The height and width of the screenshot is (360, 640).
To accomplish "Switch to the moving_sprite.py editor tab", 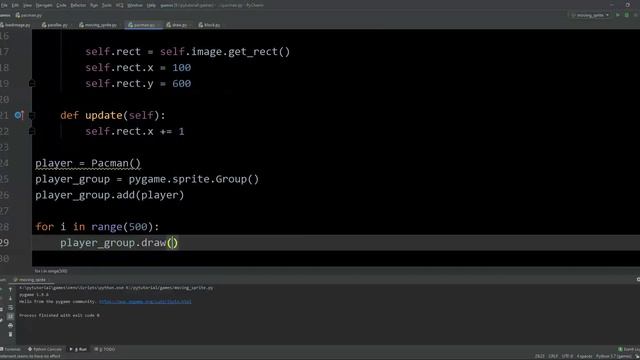I will pos(98,25).
